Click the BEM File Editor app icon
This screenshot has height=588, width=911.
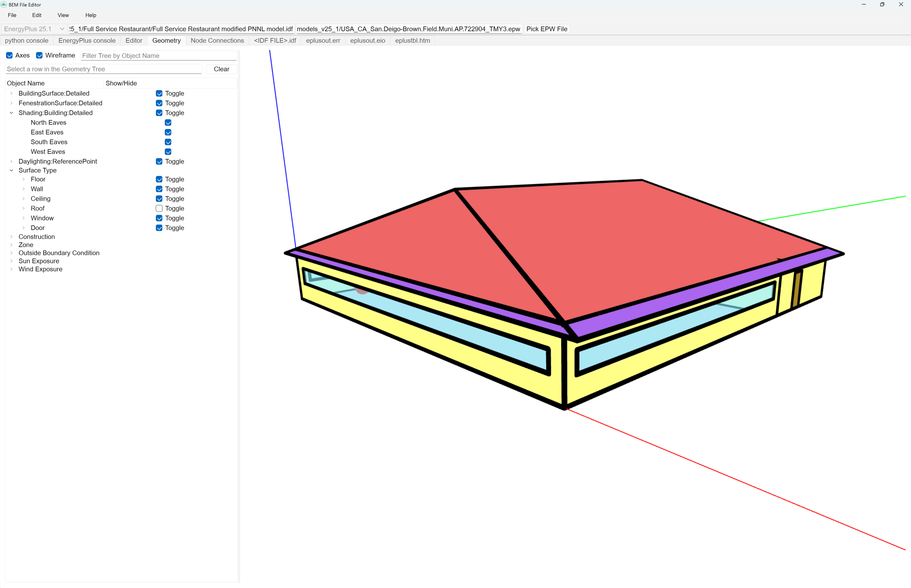[x=4, y=5]
